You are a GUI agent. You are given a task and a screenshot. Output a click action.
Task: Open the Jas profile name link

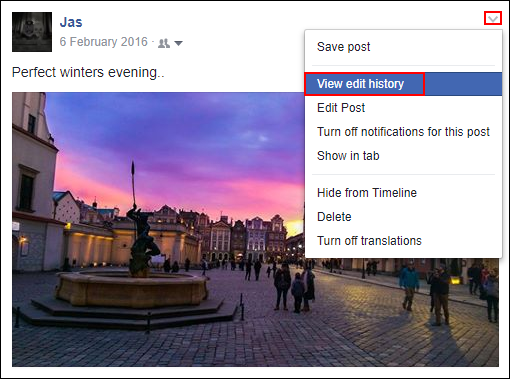[x=71, y=22]
